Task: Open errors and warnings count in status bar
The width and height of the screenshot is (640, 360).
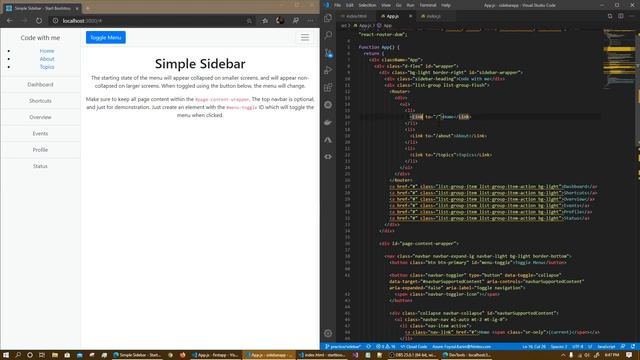Action: point(385,347)
